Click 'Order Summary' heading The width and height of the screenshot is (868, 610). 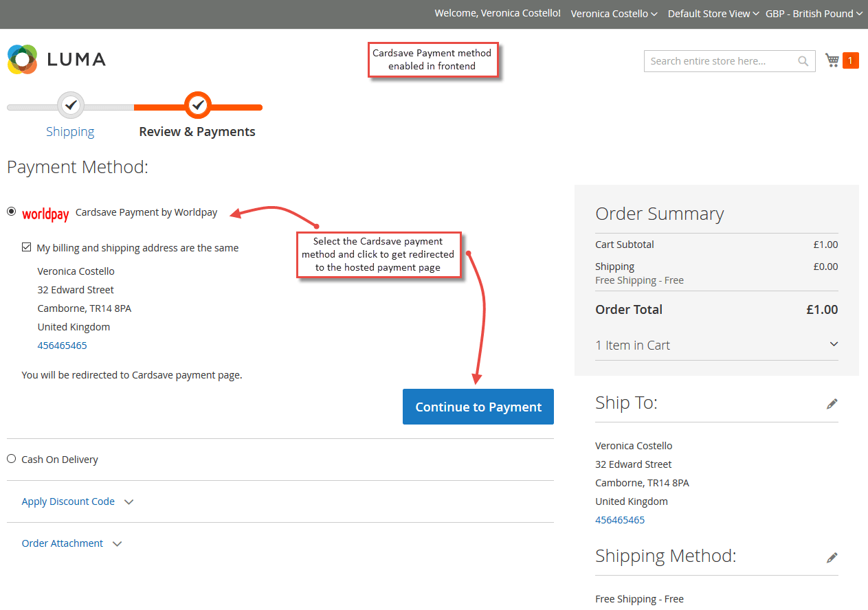(660, 214)
